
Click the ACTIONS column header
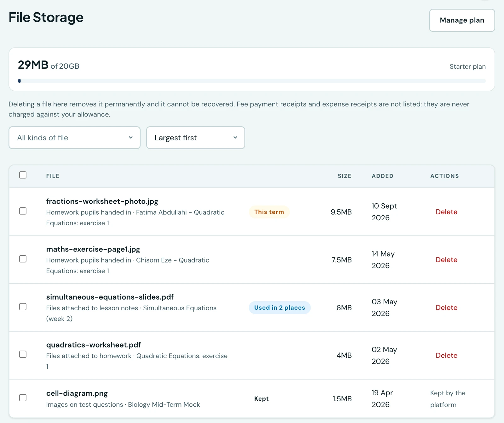point(444,176)
